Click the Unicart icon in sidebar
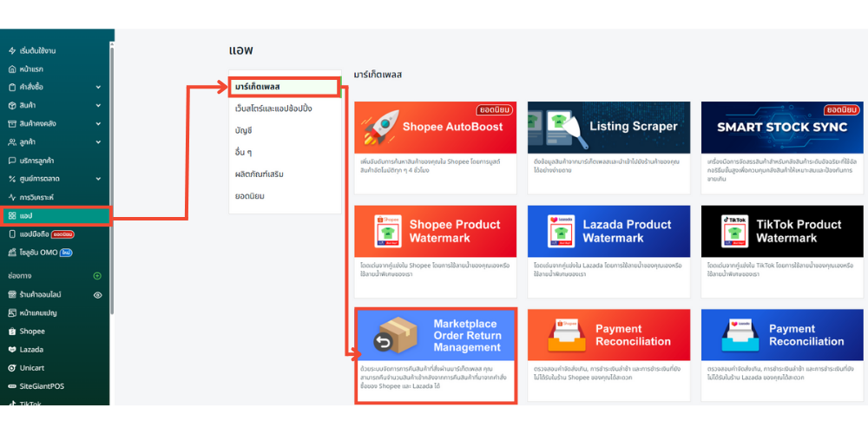Image resolution: width=868 pixels, height=434 pixels. 12,368
